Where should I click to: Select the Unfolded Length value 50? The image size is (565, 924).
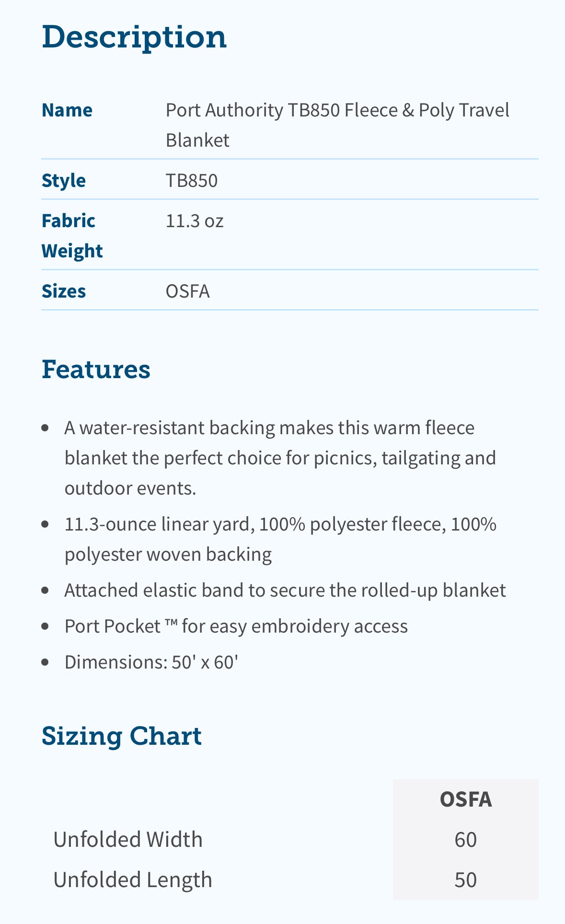click(x=466, y=880)
